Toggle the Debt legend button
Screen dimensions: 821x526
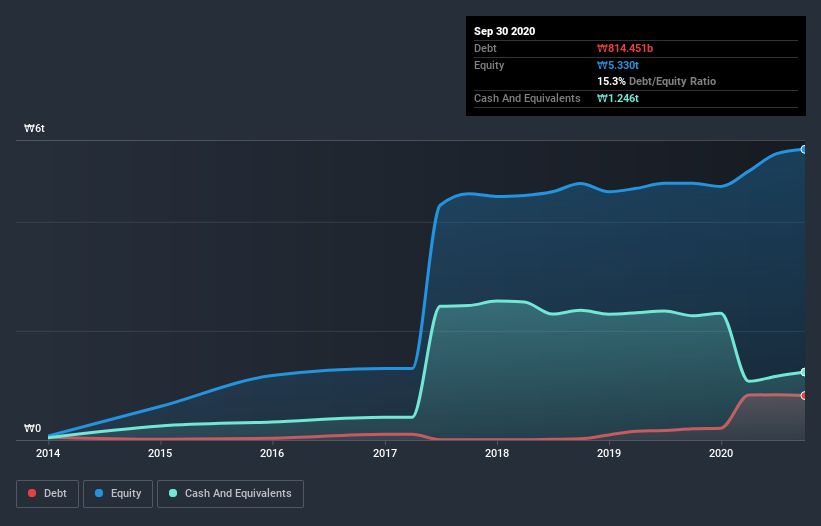47,494
